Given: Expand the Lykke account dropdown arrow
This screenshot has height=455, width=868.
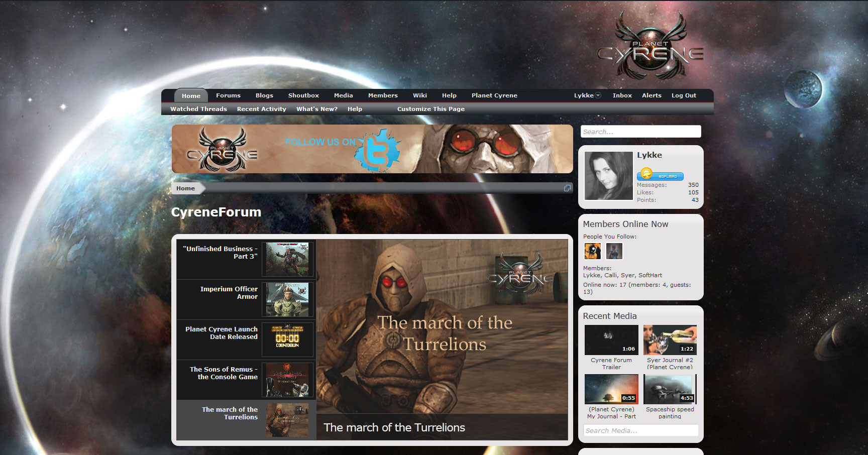Looking at the screenshot, I should click(598, 95).
